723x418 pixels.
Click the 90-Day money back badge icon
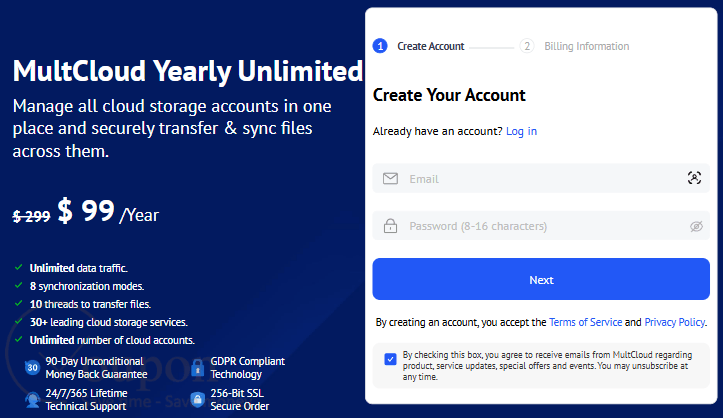[x=32, y=368]
